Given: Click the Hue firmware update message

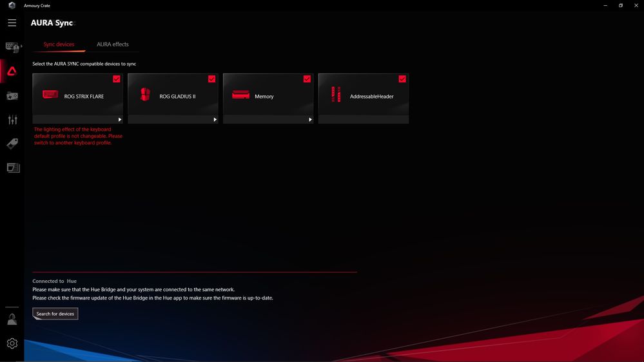Looking at the screenshot, I should (x=153, y=298).
